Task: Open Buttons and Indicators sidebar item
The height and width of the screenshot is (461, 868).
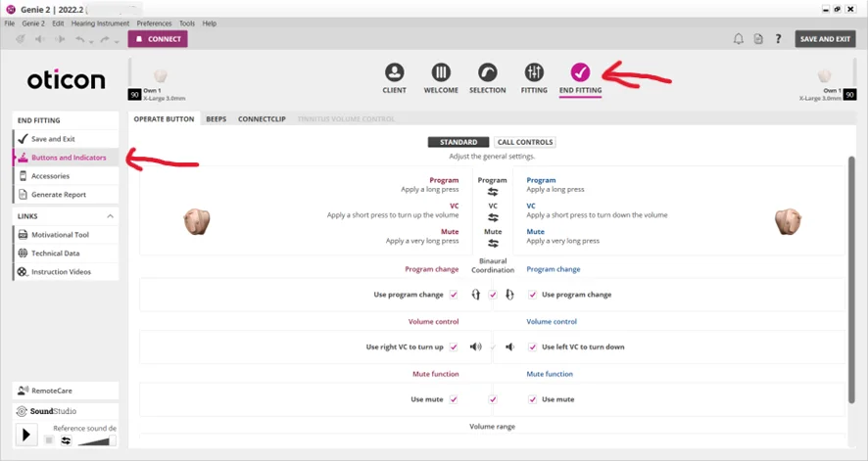Action: pos(66,158)
